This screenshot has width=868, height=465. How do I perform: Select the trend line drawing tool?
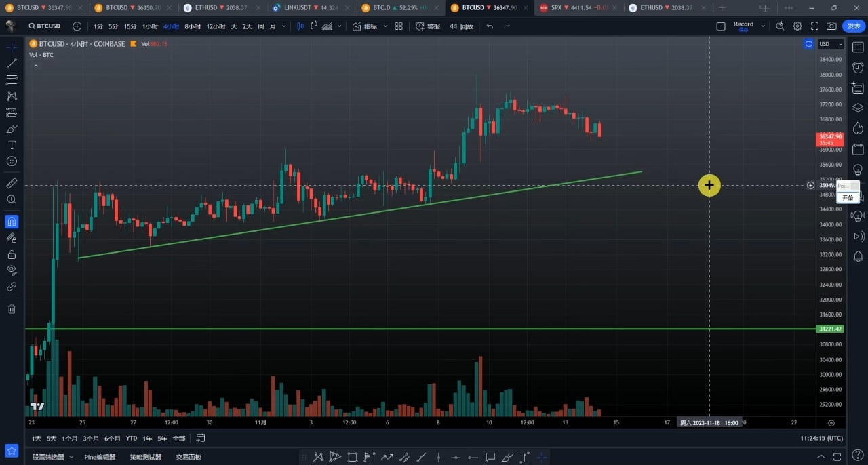(12, 64)
